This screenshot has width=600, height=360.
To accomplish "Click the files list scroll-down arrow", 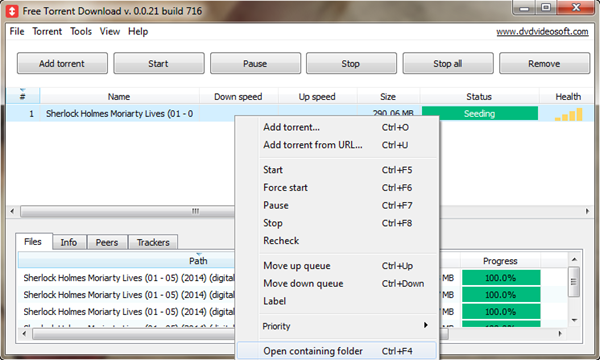I will (x=574, y=320).
